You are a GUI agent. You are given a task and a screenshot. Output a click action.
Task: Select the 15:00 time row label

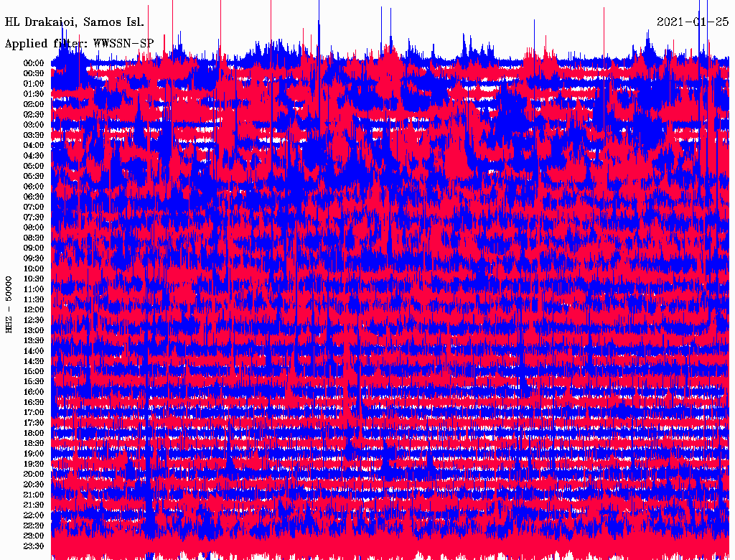pyautogui.click(x=34, y=371)
